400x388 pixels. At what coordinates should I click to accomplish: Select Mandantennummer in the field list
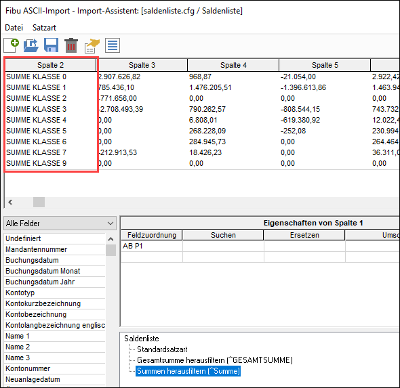[54, 249]
